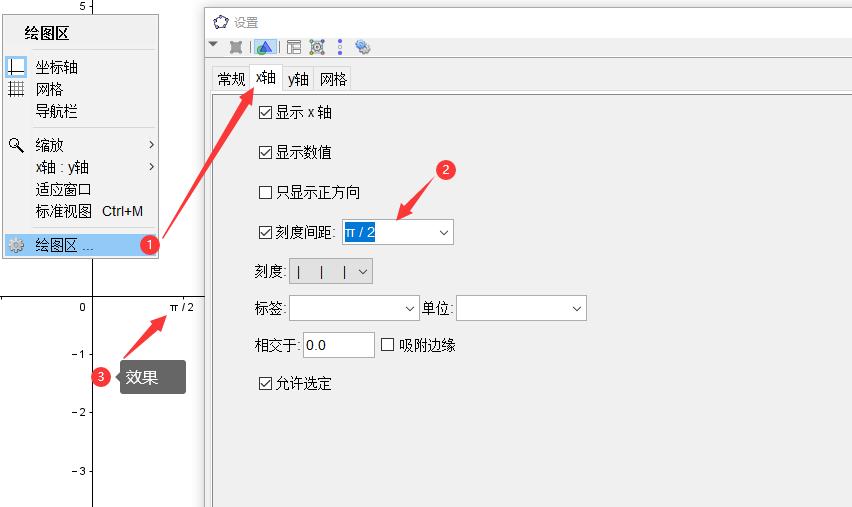This screenshot has height=507, width=852.
Task: Click the π / 2 label on x-axis
Action: pos(181,307)
